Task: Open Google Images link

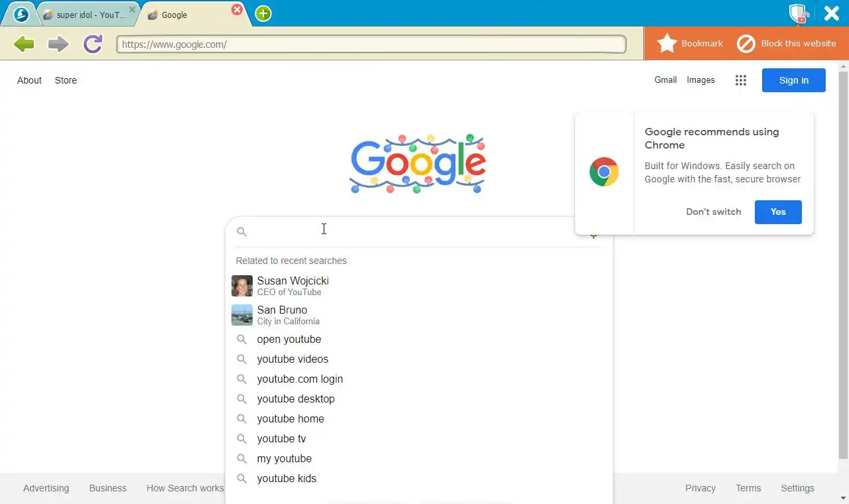Action: [x=700, y=80]
